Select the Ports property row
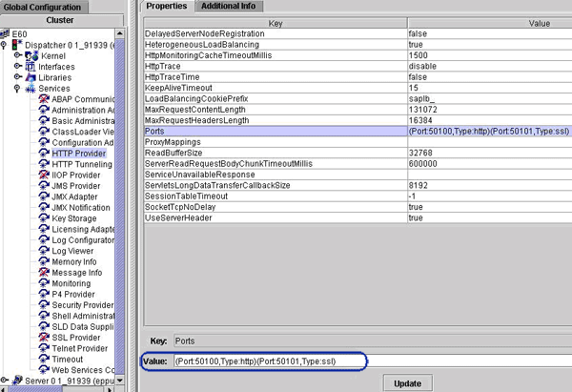Viewport: 572px width, 392px height. [x=357, y=132]
